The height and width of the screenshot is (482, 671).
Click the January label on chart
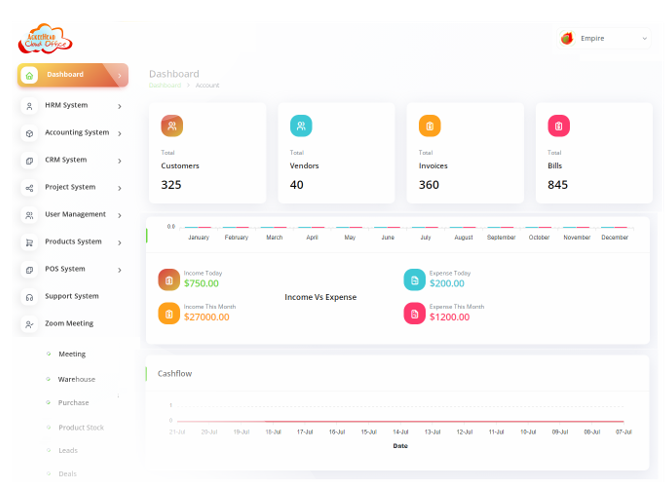199,238
